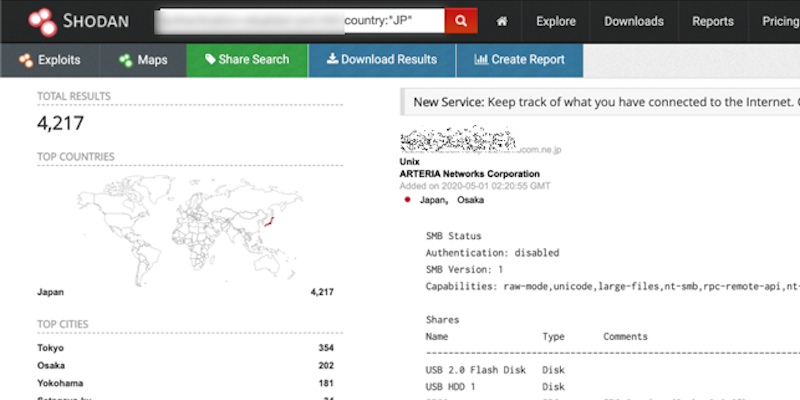The height and width of the screenshot is (400, 800).
Task: Click the Share Search tag icon
Action: (x=210, y=59)
